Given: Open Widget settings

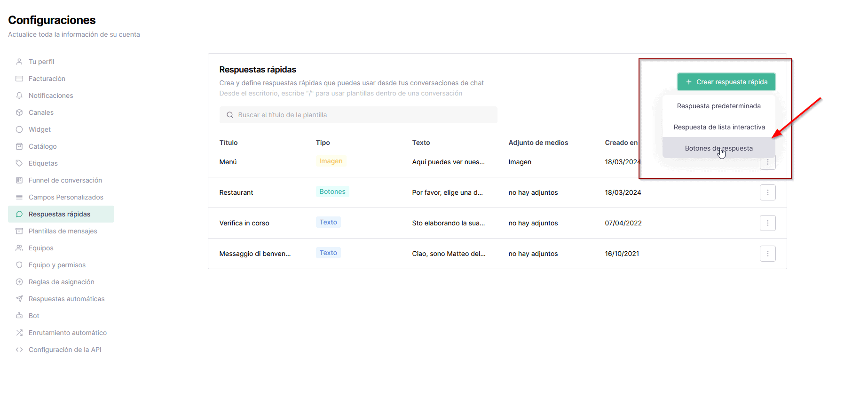Looking at the screenshot, I should coord(39,129).
